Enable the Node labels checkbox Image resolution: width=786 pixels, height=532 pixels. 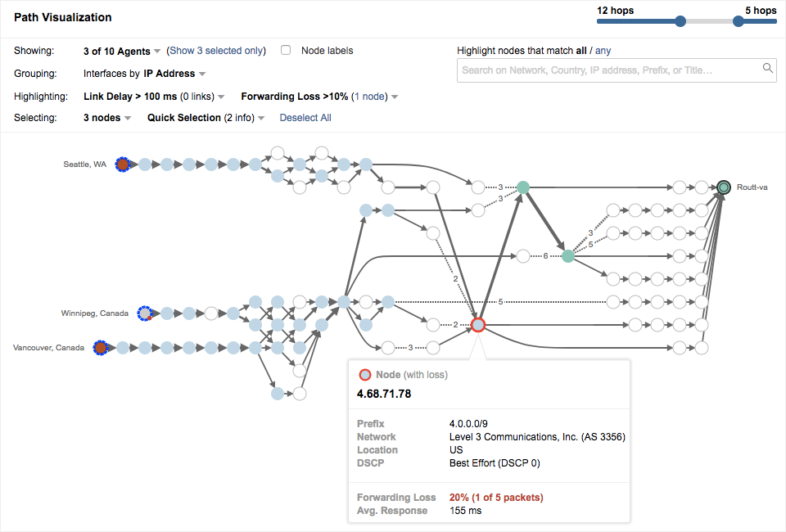(286, 51)
